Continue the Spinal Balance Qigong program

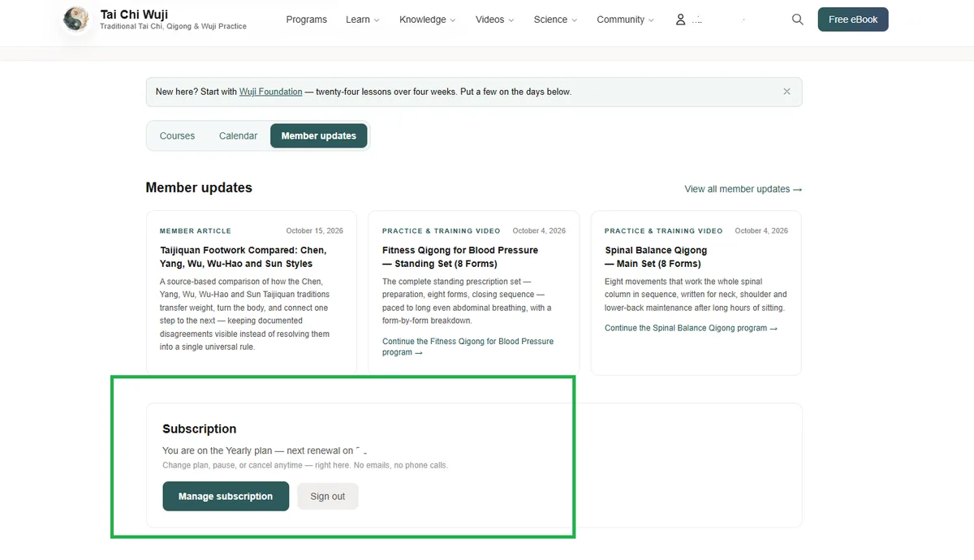(x=691, y=328)
